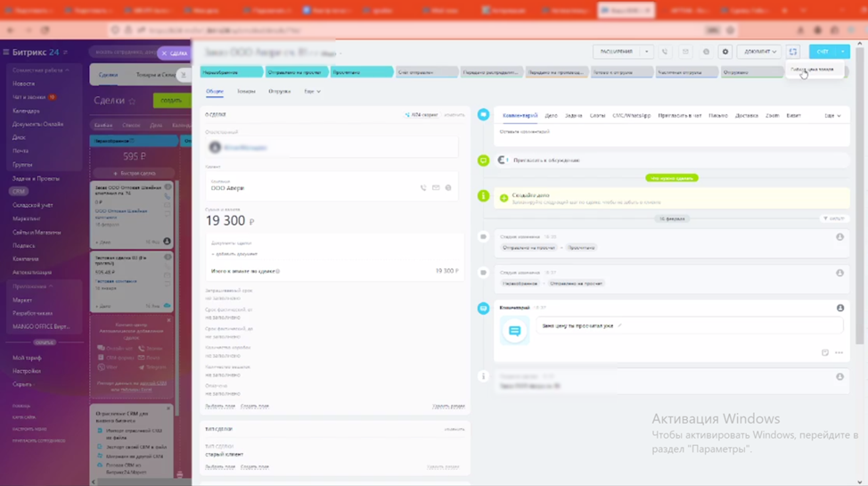Image resolution: width=868 pixels, height=486 pixels.
Task: Set deal stage to Частичная отгрузка
Action: [685, 72]
